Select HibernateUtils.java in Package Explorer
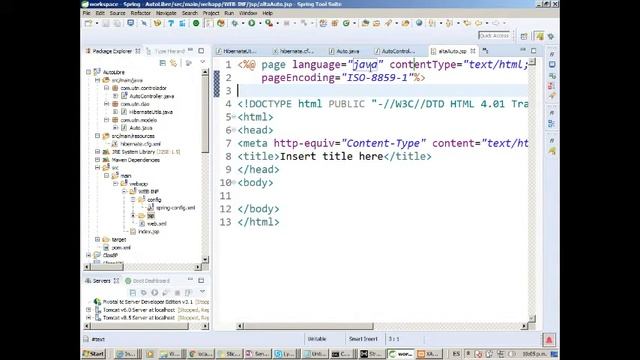 (151, 112)
